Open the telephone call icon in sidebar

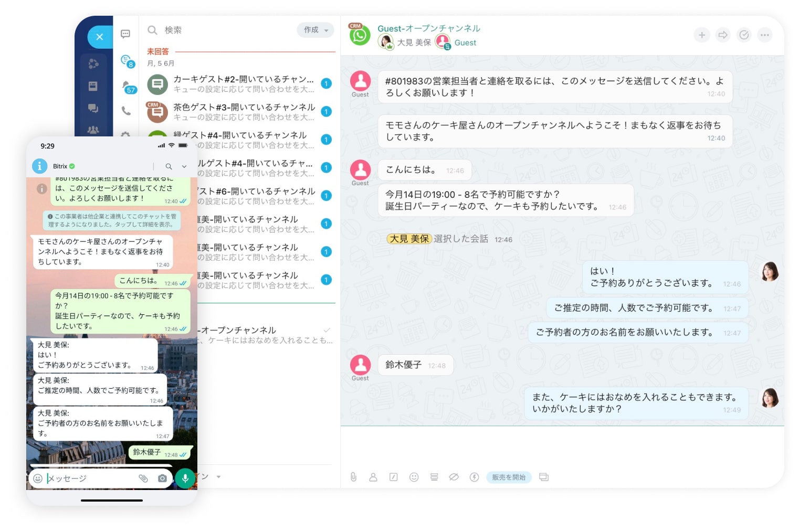tap(126, 111)
